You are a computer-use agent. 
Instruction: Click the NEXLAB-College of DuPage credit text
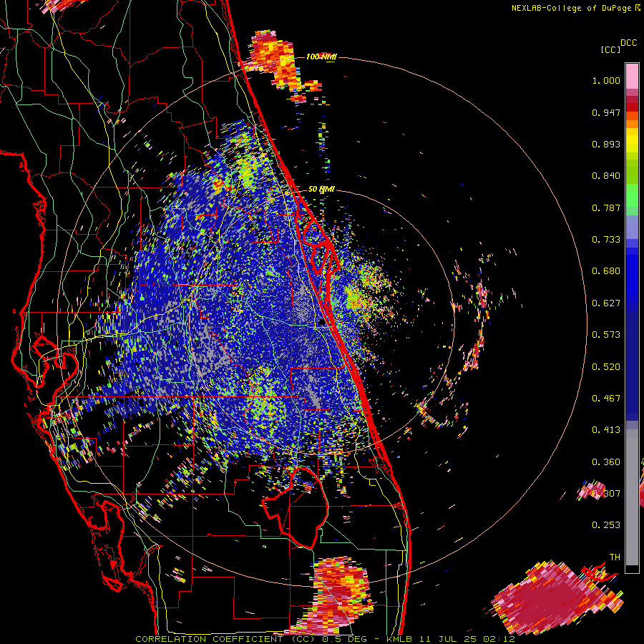572,8
